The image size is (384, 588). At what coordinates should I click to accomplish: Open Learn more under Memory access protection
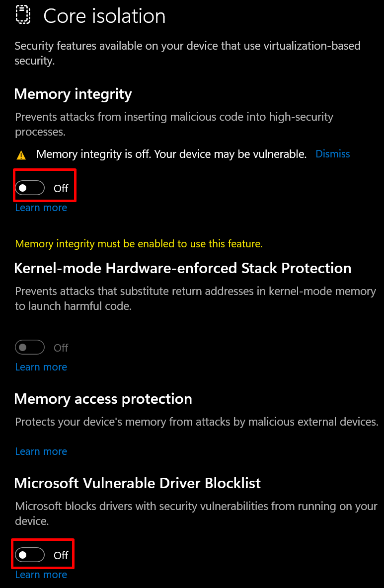pyautogui.click(x=41, y=451)
